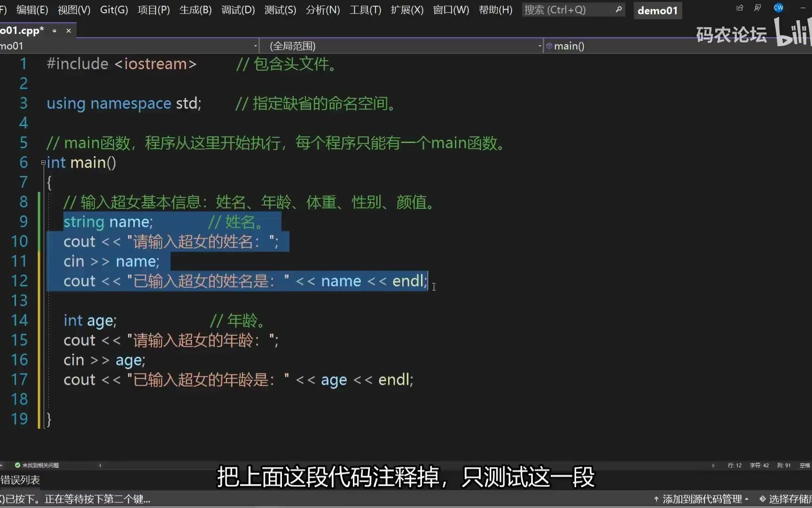Click the demo01 solution name button
Viewport: 812px width, 508px height.
coord(657,10)
